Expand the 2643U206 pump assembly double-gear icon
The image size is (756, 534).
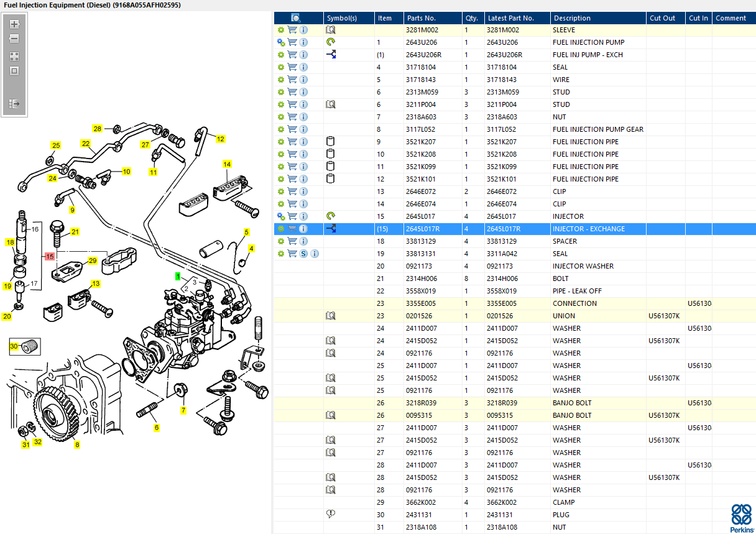[281, 42]
